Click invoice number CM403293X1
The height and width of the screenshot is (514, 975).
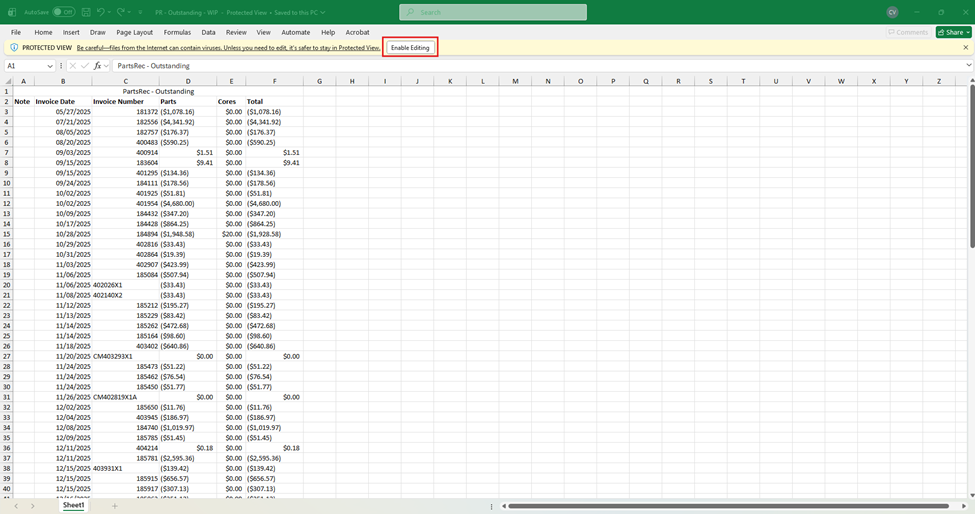coord(126,357)
